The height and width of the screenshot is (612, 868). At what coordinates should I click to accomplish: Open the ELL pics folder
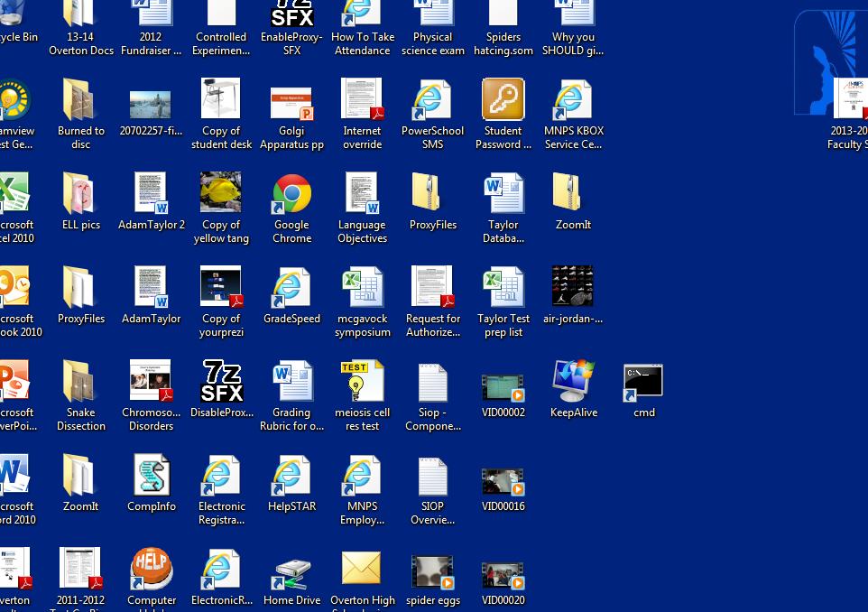80,192
